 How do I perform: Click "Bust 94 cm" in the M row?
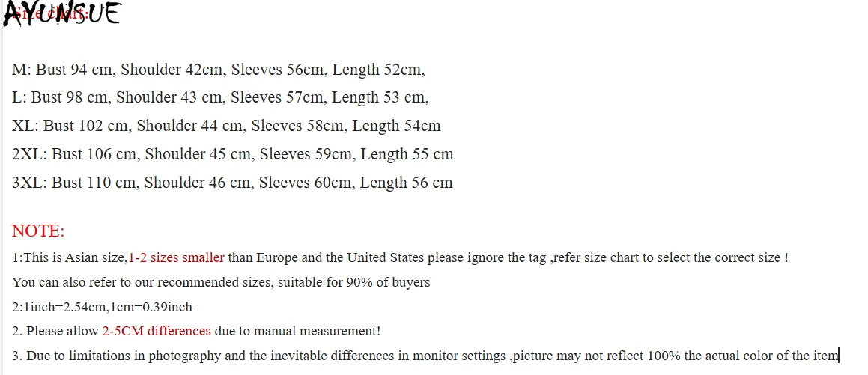coord(75,70)
